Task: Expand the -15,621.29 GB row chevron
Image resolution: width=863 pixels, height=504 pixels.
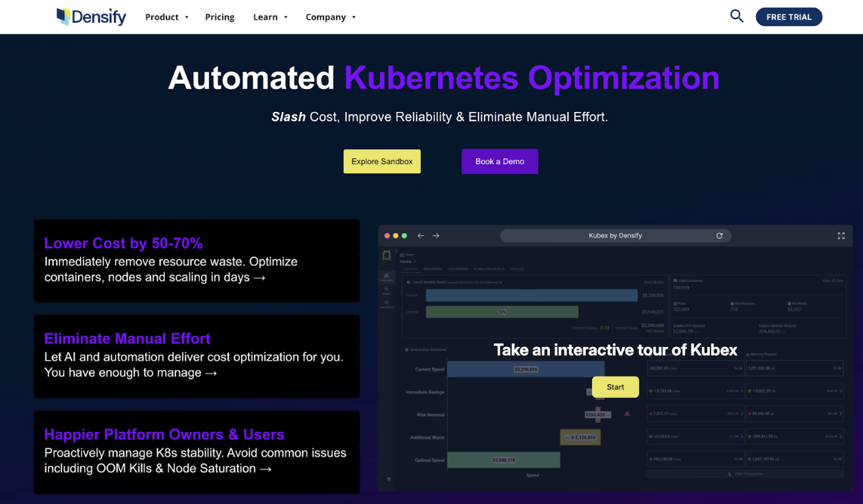Action: coord(840,391)
